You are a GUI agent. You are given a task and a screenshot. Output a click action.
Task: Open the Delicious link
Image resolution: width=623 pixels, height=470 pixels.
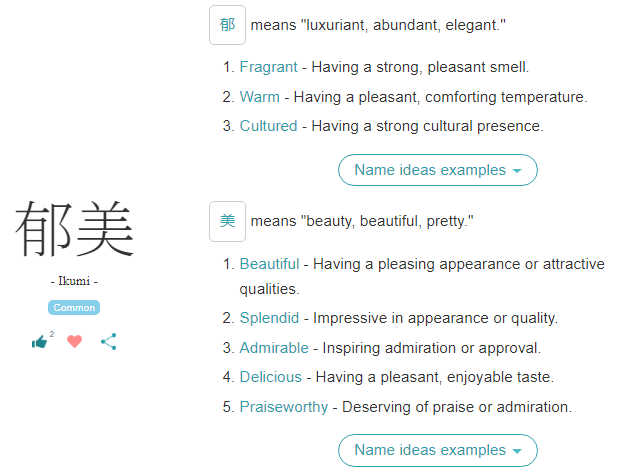coord(270,377)
